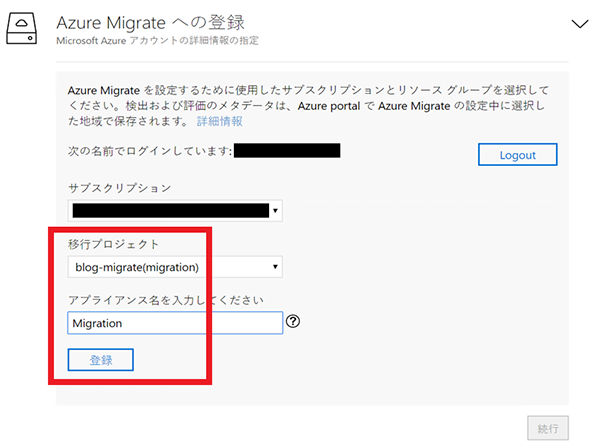Click the 移行プロジェクト label

(x=113, y=244)
